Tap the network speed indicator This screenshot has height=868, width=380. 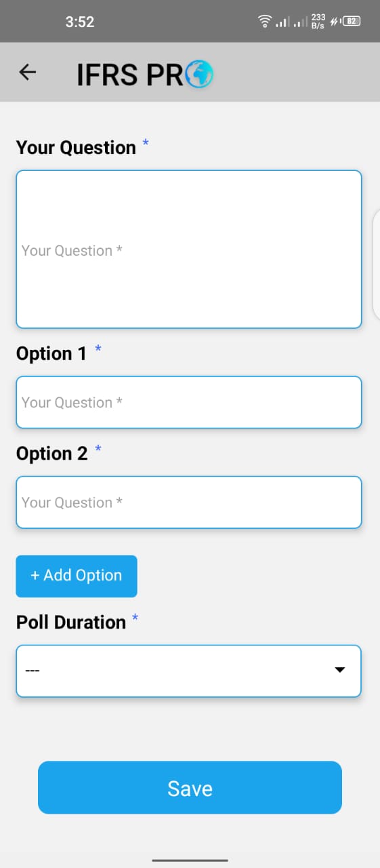318,22
